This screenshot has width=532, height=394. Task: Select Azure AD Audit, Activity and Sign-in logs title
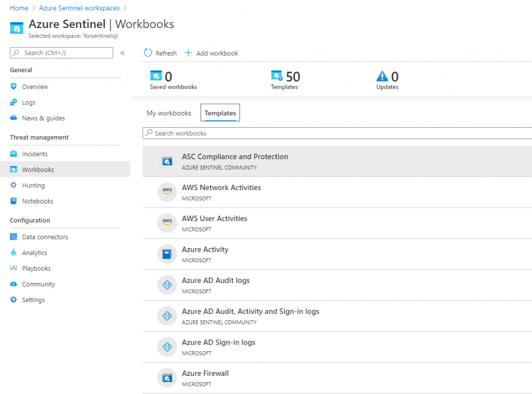[x=250, y=311]
